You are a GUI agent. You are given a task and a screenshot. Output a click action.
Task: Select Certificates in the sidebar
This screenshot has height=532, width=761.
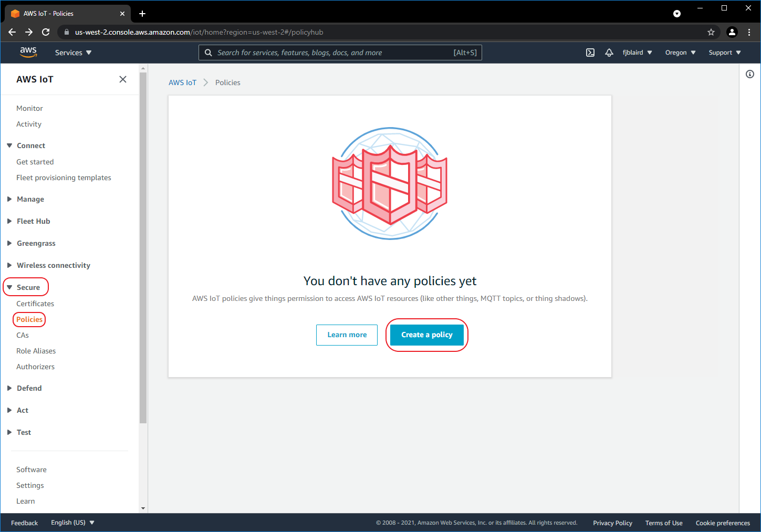(x=35, y=304)
